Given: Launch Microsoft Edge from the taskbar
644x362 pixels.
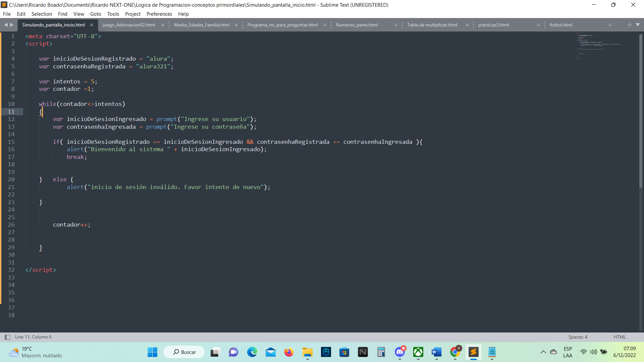Looking at the screenshot, I should pyautogui.click(x=252, y=352).
